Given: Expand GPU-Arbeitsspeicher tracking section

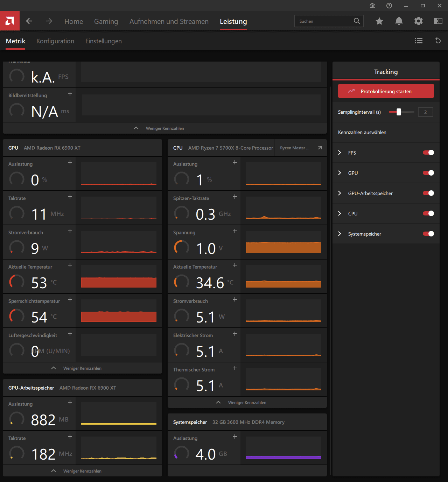Looking at the screenshot, I should point(339,193).
